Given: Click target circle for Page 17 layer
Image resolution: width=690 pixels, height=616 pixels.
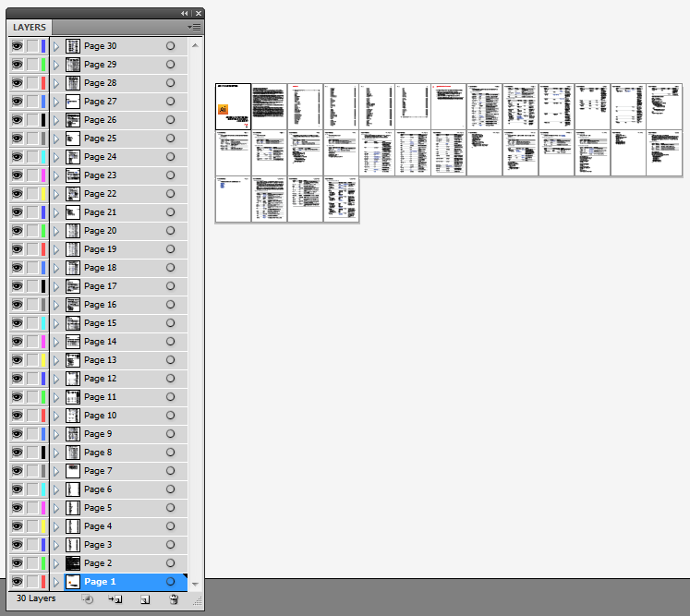Looking at the screenshot, I should tap(170, 286).
